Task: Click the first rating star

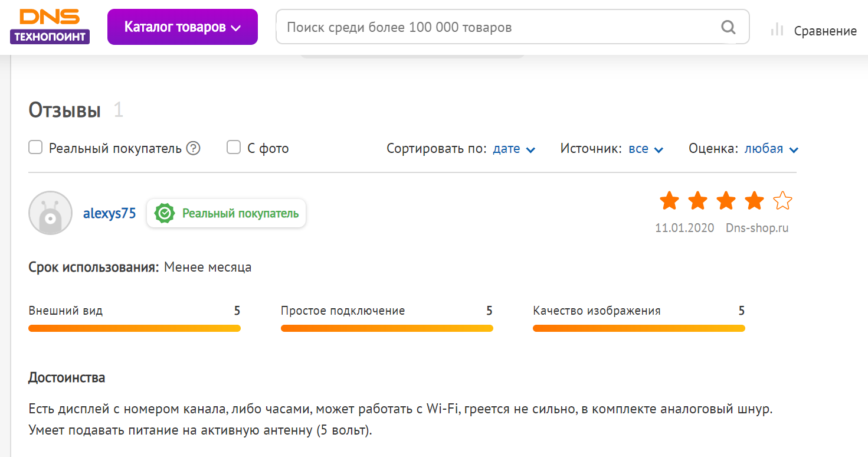Action: click(x=669, y=201)
